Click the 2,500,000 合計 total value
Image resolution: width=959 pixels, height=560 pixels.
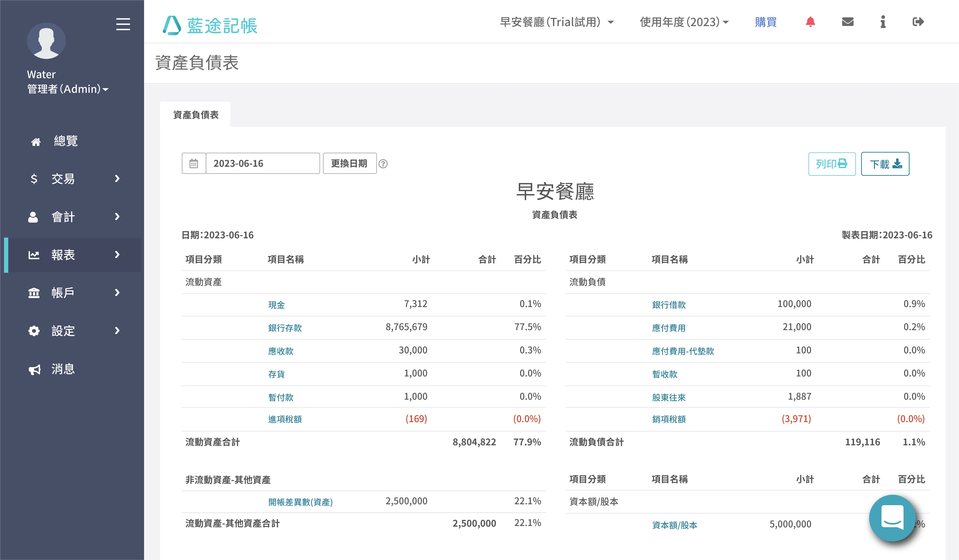click(x=474, y=523)
